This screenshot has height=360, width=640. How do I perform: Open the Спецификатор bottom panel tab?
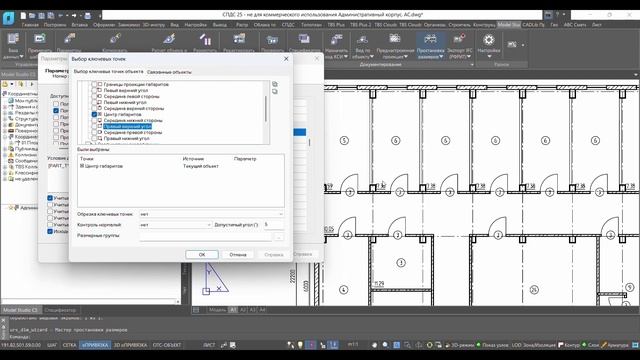pyautogui.click(x=60, y=310)
